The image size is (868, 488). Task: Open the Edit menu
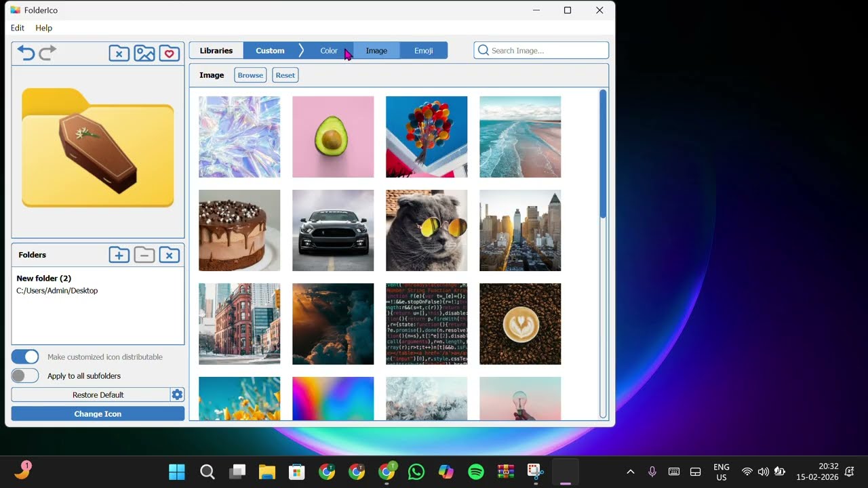click(x=18, y=28)
